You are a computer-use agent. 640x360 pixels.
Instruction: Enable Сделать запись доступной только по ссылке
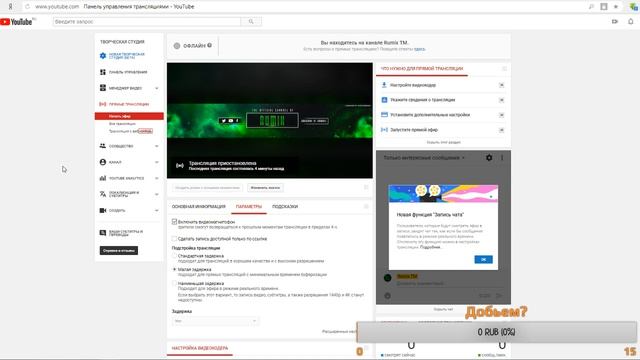[x=174, y=238]
